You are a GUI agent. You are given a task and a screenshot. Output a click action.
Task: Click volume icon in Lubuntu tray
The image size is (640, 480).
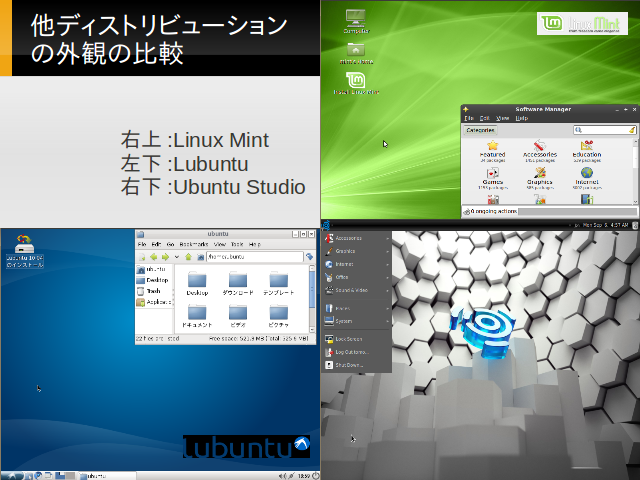[x=282, y=476]
